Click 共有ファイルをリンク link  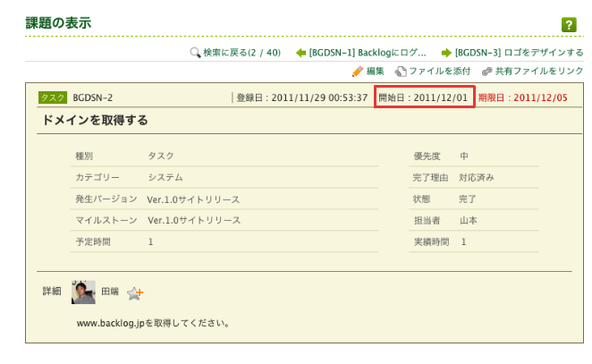tap(538, 71)
